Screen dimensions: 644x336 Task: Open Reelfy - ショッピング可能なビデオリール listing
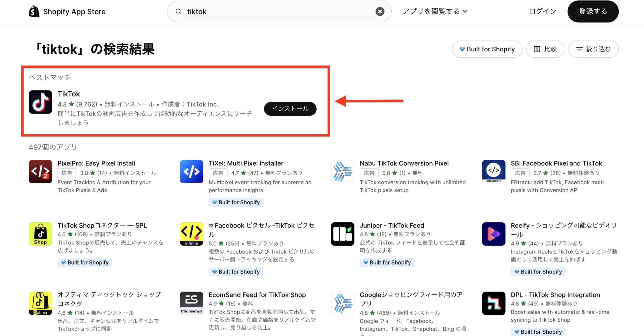click(564, 230)
